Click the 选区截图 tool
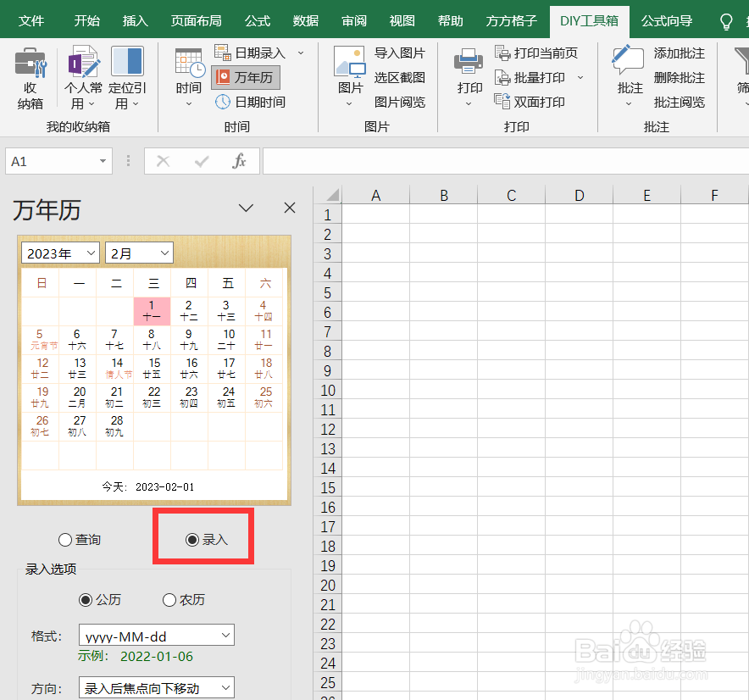The height and width of the screenshot is (700, 749). click(400, 77)
